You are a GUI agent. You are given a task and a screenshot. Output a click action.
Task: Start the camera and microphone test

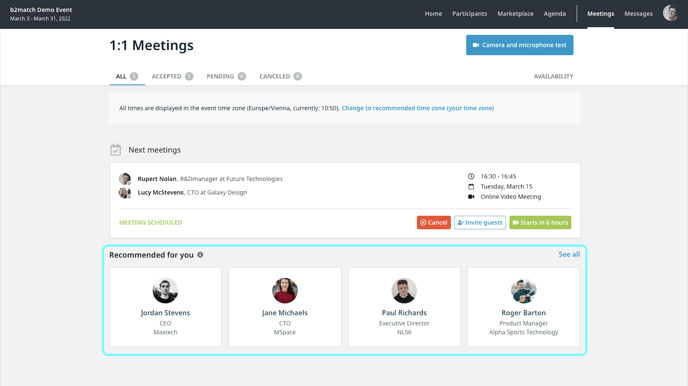[x=520, y=45]
